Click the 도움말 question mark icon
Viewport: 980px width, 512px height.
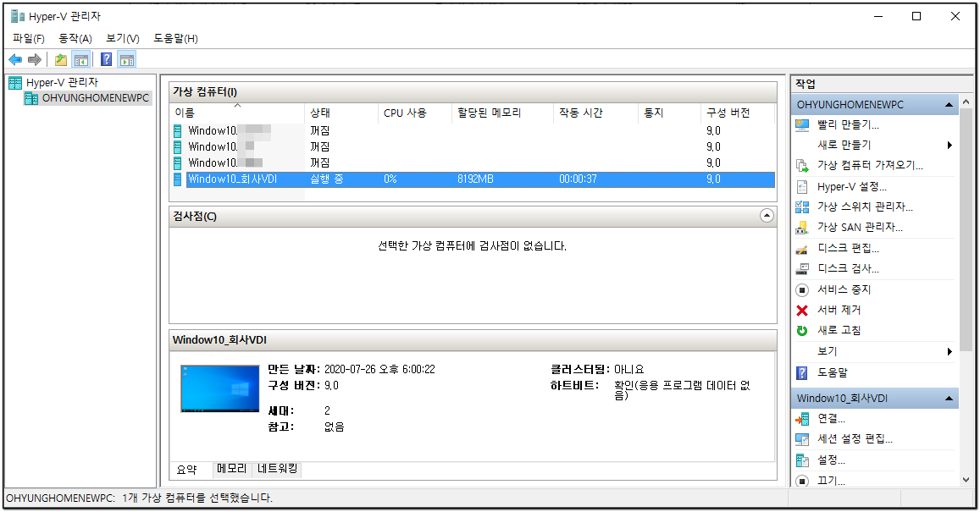click(802, 372)
